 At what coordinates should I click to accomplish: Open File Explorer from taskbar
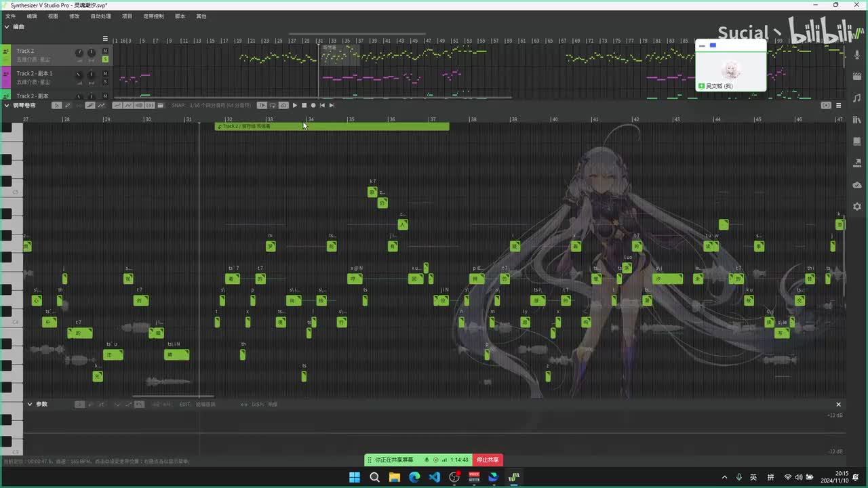click(394, 477)
